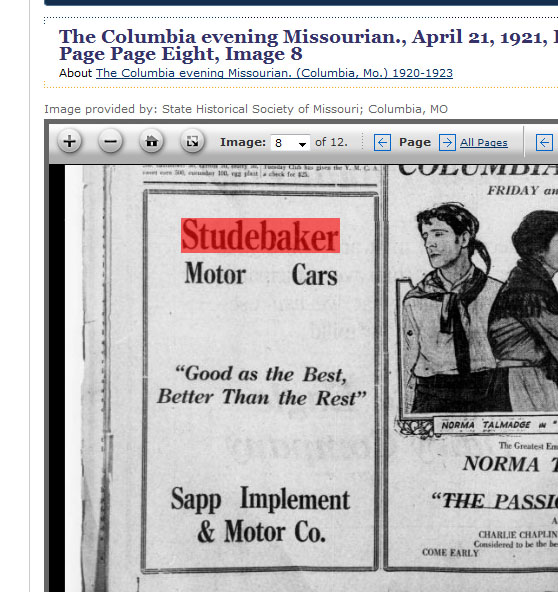
Task: Click the "Good as the Best" slogan
Action: click(x=261, y=385)
